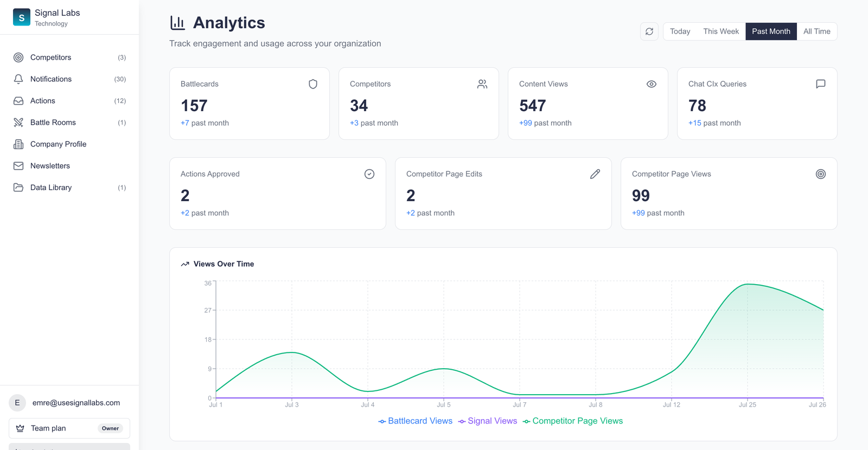
Task: Click the Owner badge
Action: point(110,428)
